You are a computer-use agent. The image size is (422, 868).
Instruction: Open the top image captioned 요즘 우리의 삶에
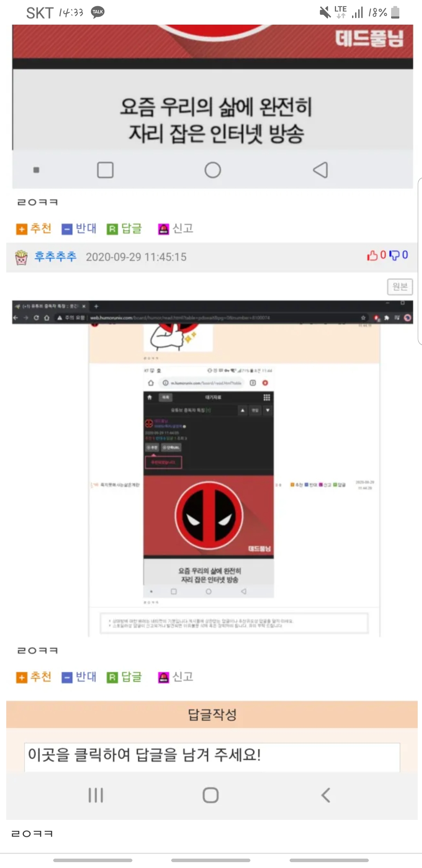pyautogui.click(x=213, y=106)
